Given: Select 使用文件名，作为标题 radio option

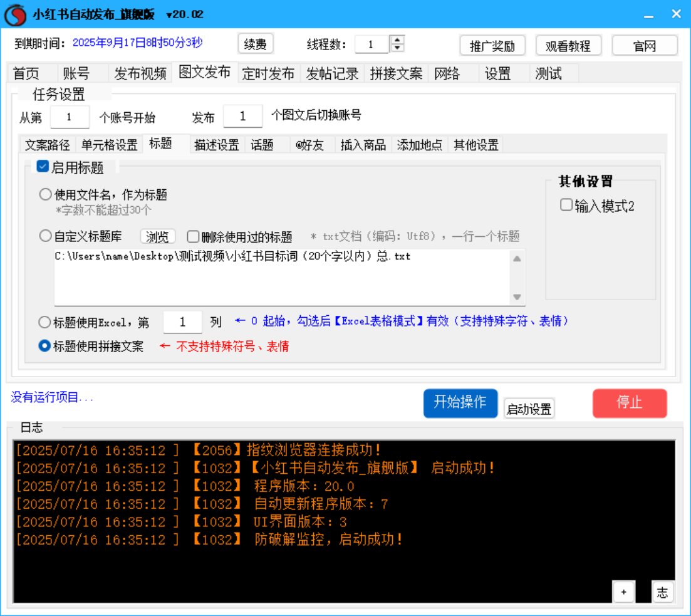Looking at the screenshot, I should [x=45, y=194].
